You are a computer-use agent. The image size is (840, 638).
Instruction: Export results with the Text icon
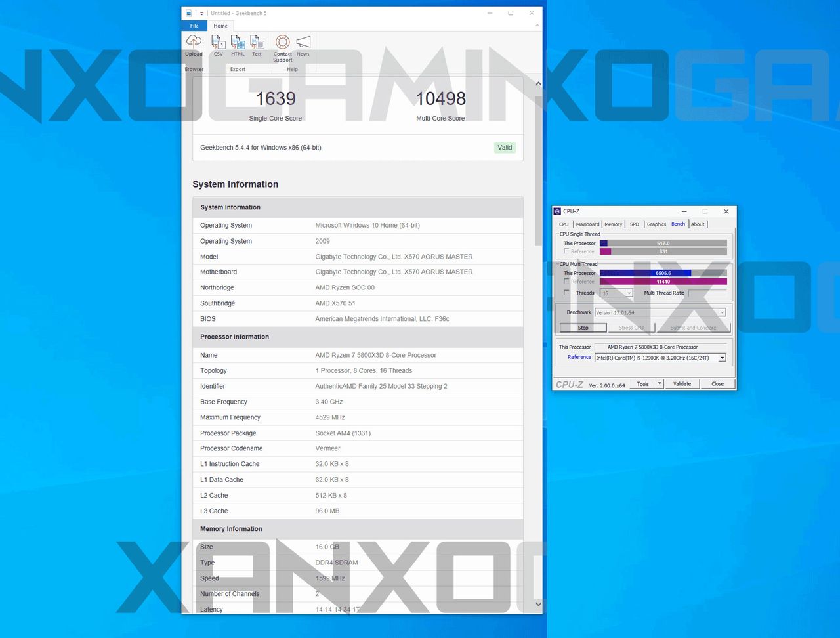coord(257,43)
